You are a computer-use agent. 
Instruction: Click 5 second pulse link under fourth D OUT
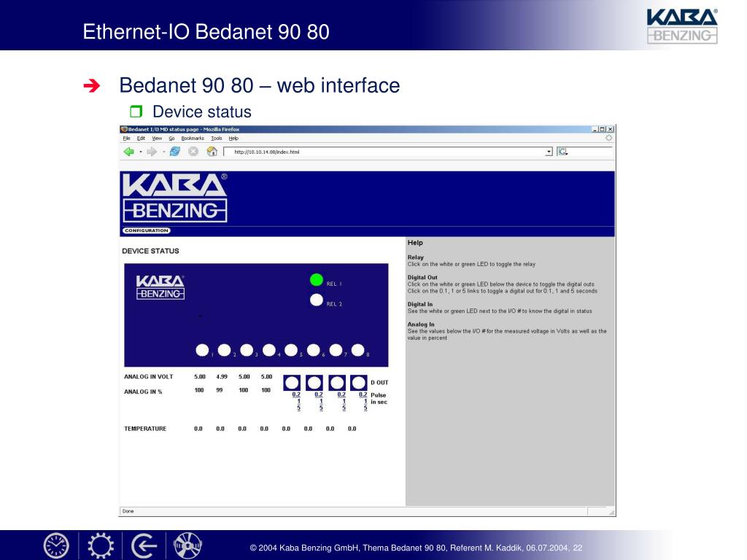pyautogui.click(x=365, y=408)
